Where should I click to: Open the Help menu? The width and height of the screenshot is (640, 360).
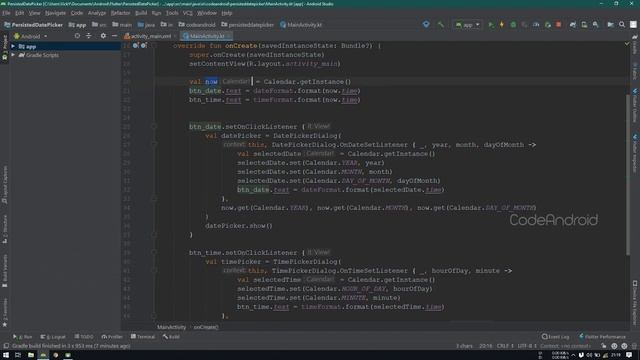pyautogui.click(x=227, y=13)
